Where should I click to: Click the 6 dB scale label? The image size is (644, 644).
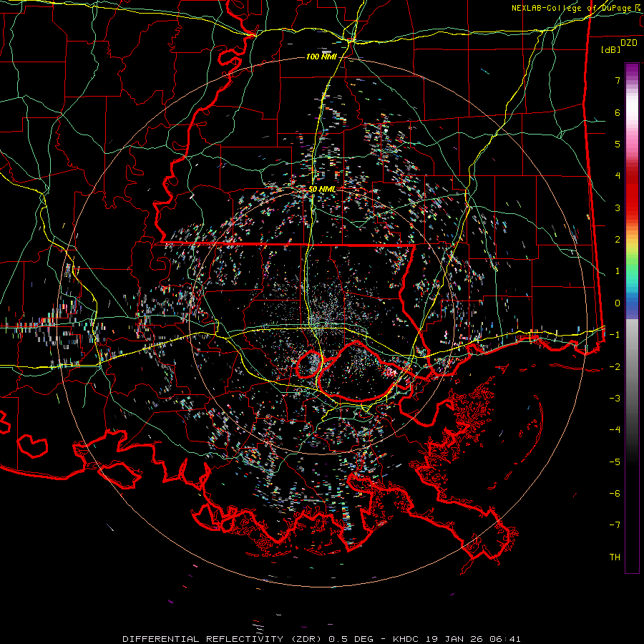(x=618, y=112)
